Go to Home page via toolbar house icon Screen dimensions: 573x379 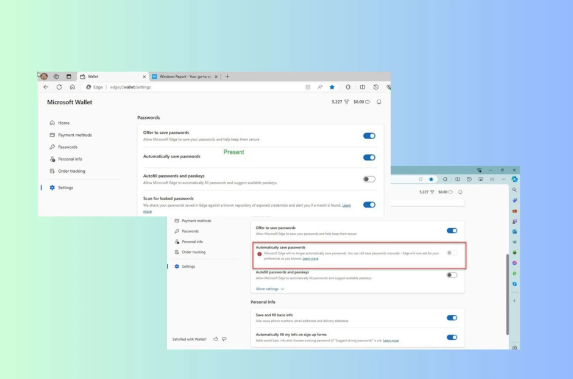pos(72,87)
